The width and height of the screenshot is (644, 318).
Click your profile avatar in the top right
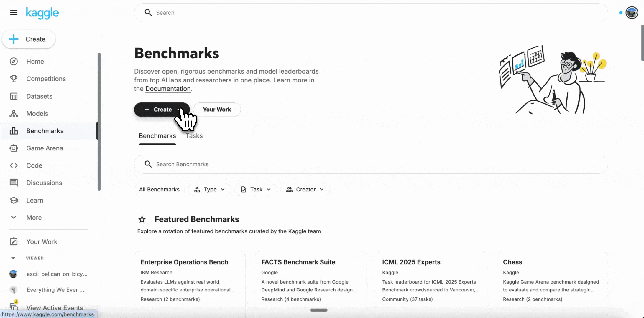pyautogui.click(x=632, y=13)
